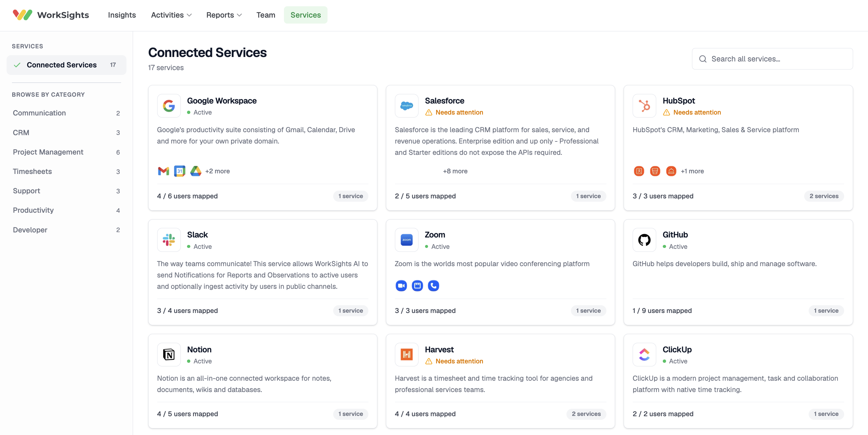Open the ClickUp logo icon
Image resolution: width=868 pixels, height=435 pixels.
coord(644,354)
